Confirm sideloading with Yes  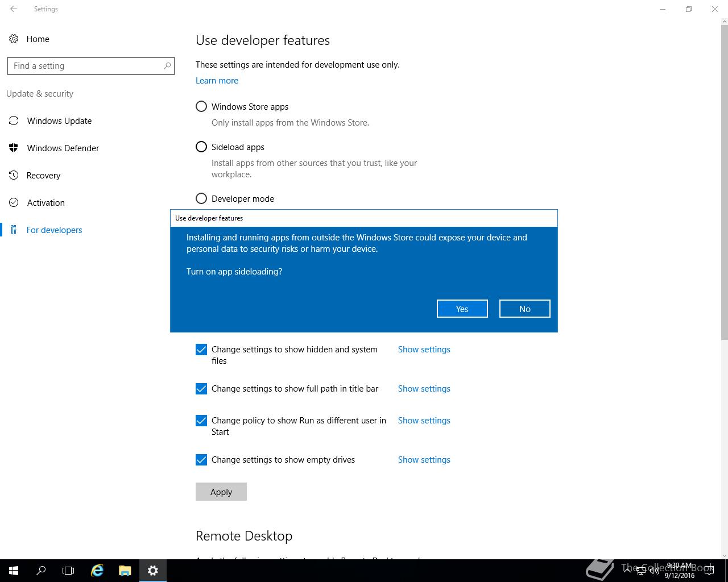pos(462,309)
